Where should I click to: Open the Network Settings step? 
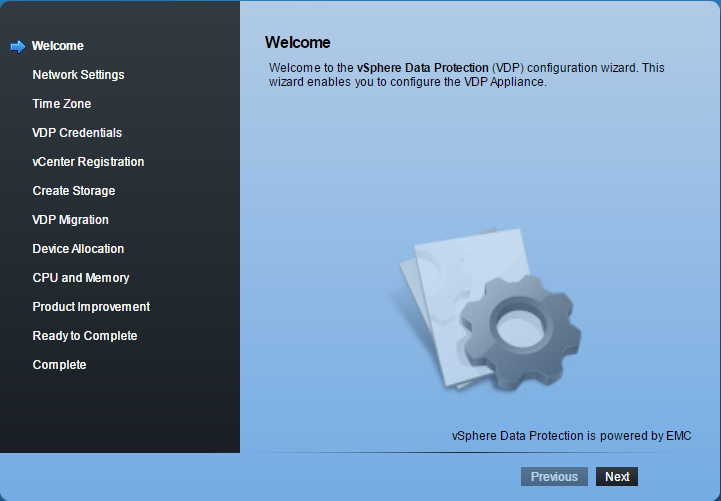tap(78, 75)
